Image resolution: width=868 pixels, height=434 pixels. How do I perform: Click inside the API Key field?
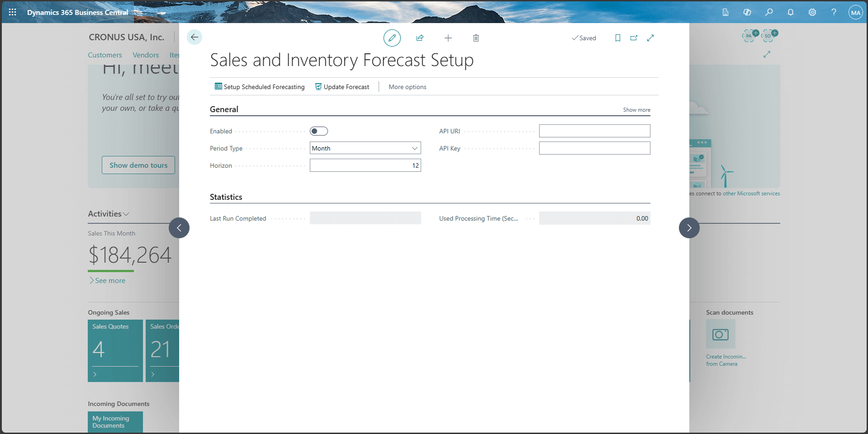(594, 148)
